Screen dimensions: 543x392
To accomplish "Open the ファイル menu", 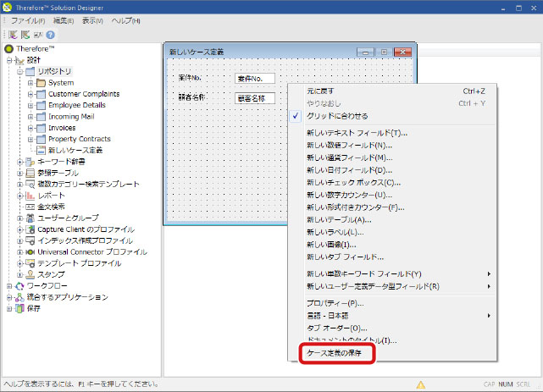I will (x=27, y=19).
